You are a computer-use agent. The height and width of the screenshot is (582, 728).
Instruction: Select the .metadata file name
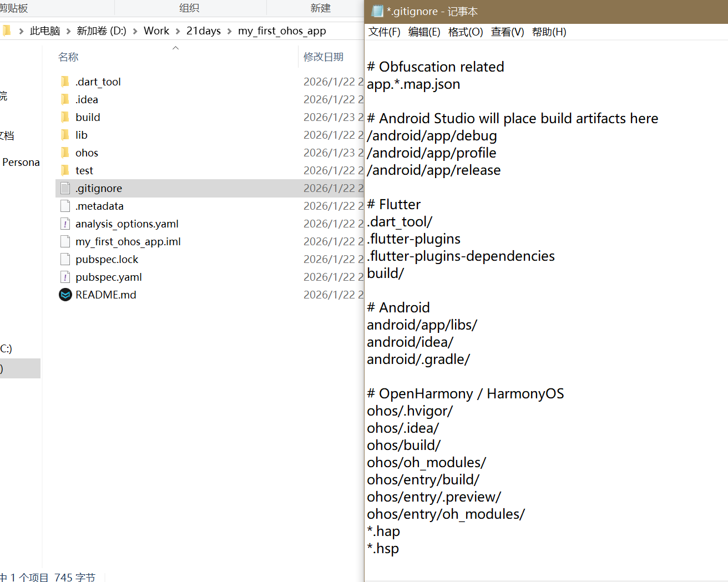click(x=99, y=206)
